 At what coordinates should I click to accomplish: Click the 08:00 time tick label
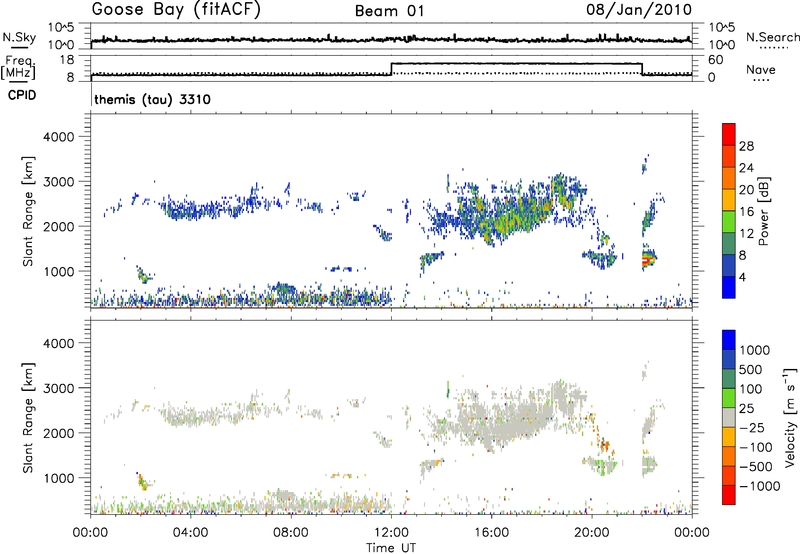pos(291,533)
